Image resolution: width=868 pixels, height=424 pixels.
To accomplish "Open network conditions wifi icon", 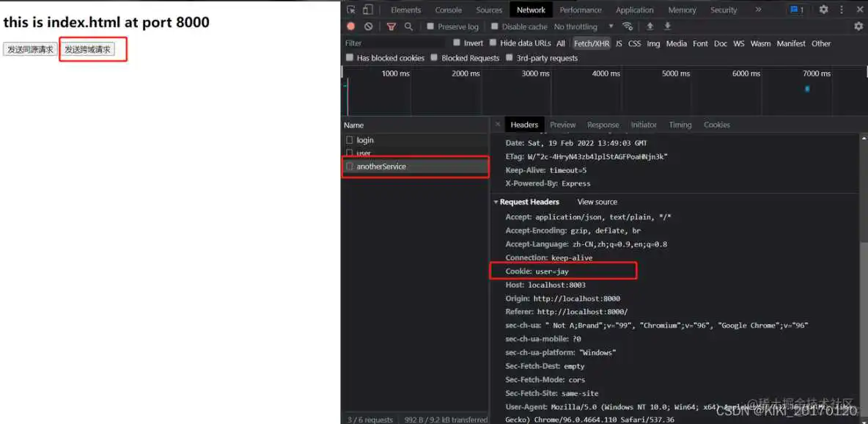I will [627, 26].
